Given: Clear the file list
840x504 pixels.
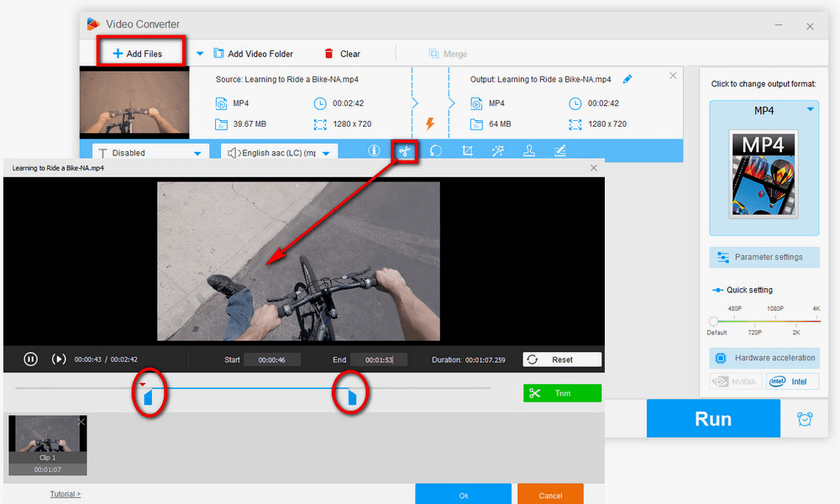Looking at the screenshot, I should [343, 54].
